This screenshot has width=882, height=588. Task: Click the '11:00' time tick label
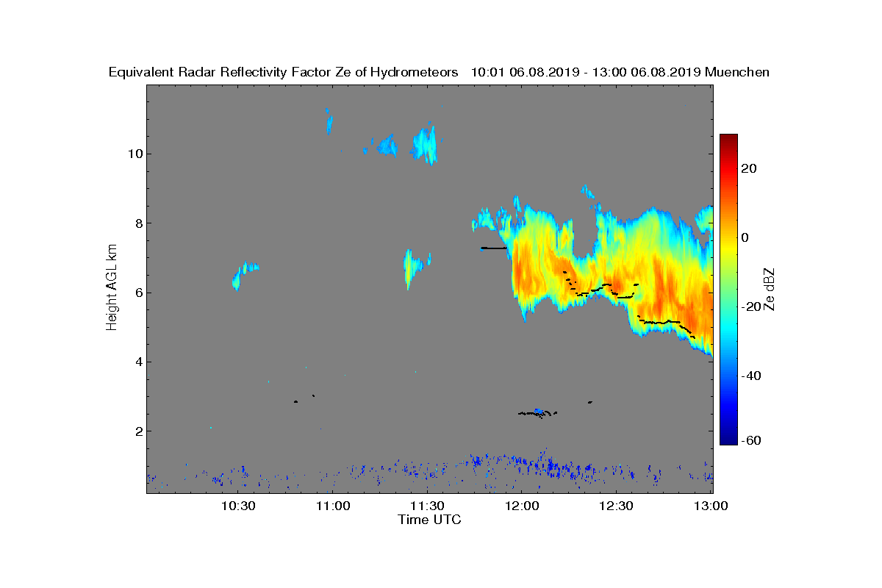(333, 506)
